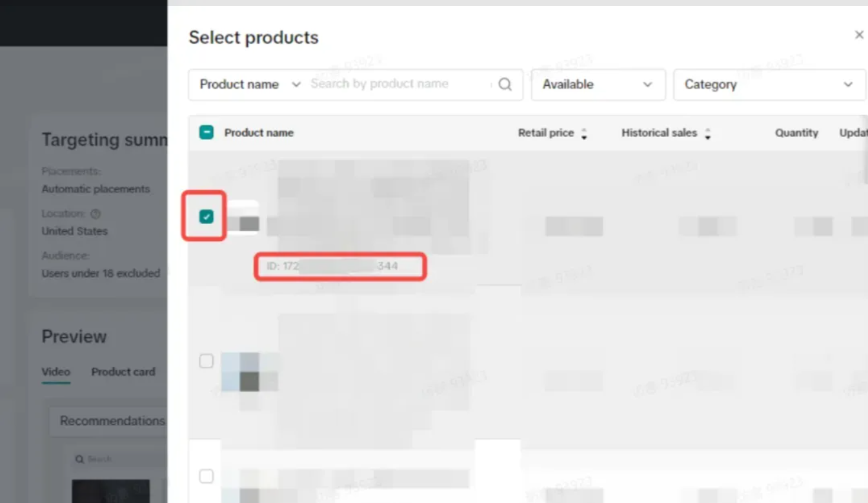The image size is (868, 503).
Task: Switch to the Product card tab
Action: 123,372
